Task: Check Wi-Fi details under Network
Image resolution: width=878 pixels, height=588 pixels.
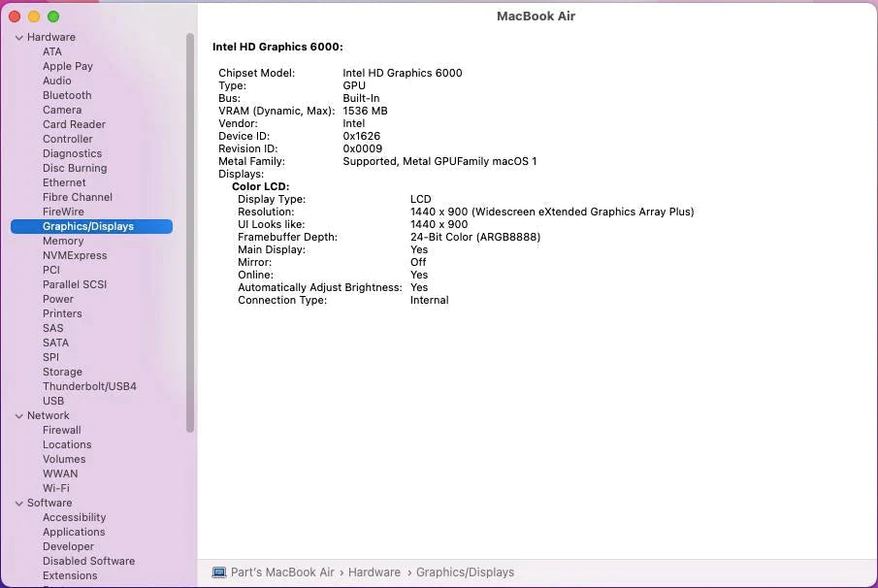Action: click(55, 488)
